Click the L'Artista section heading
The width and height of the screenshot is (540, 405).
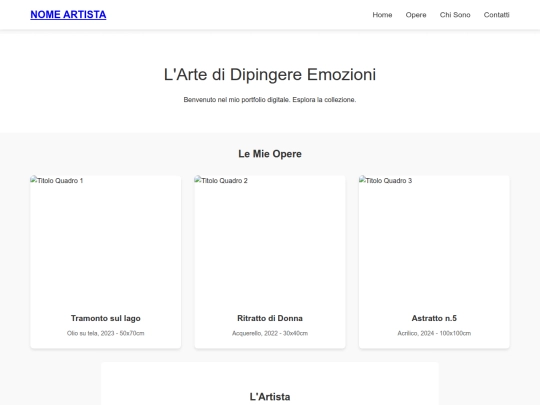[x=270, y=397]
